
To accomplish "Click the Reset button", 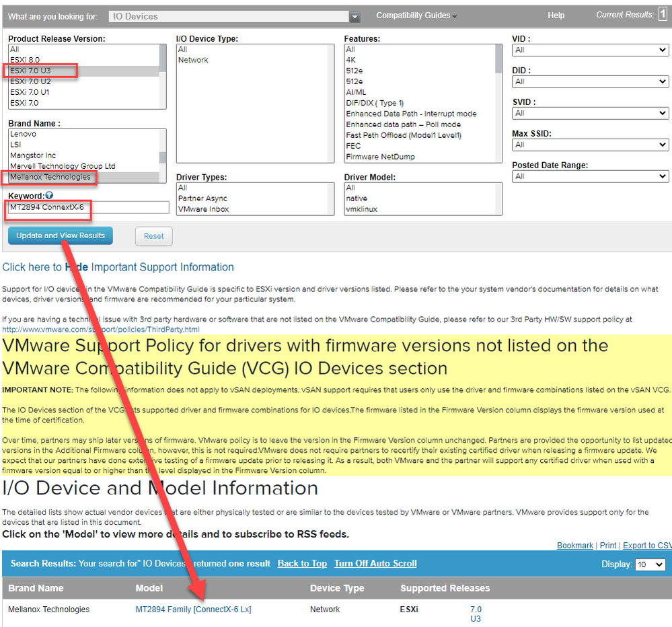I will point(154,236).
